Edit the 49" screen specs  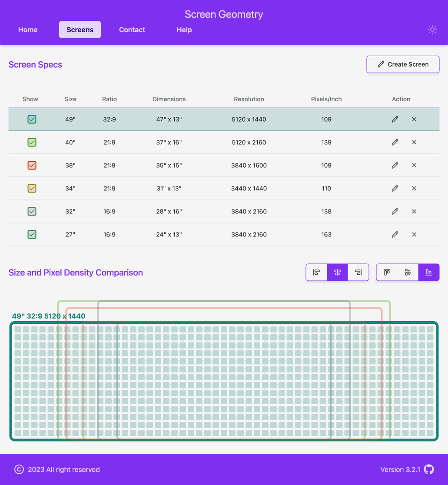pos(395,119)
